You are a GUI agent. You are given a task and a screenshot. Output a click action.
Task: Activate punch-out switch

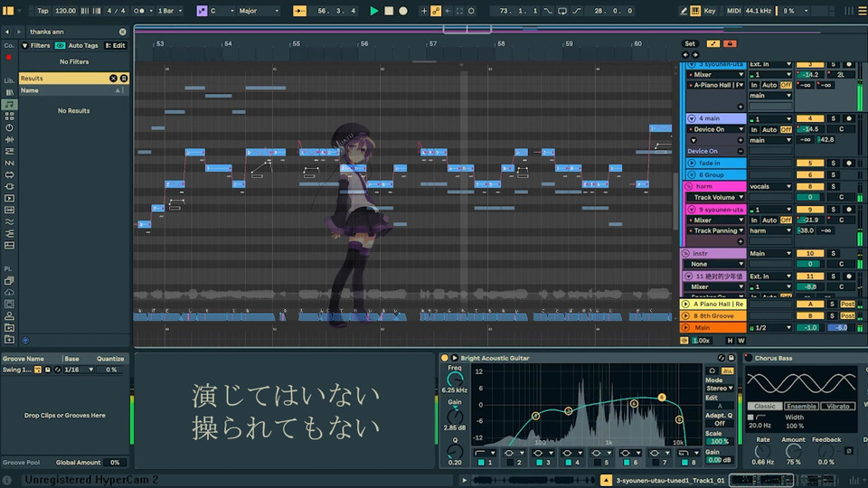pos(576,11)
